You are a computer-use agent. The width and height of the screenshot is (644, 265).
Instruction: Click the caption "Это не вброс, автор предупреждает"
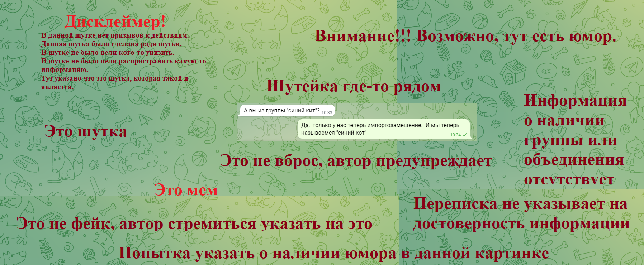click(356, 161)
